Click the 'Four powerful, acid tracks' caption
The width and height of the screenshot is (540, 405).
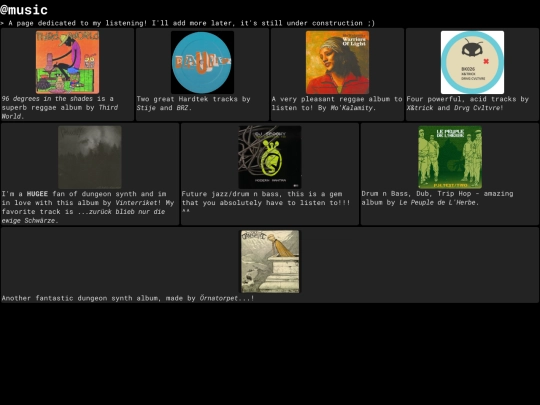(x=468, y=103)
